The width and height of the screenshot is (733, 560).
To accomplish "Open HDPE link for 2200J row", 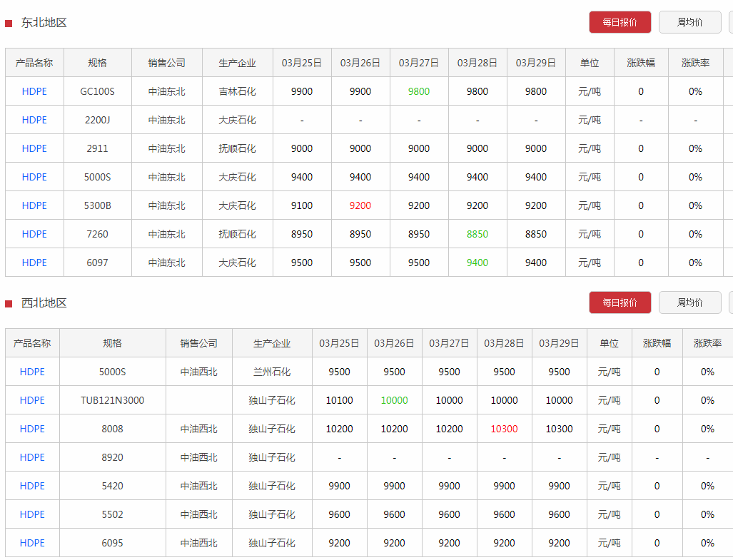I will (34, 120).
